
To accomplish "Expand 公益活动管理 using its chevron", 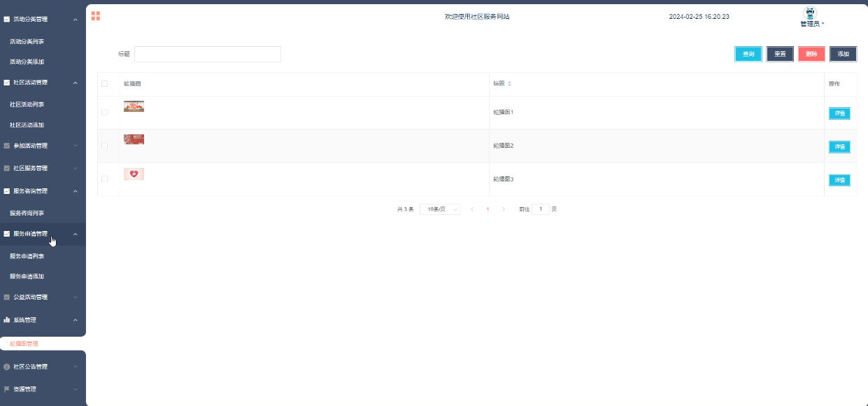I will coord(76,297).
